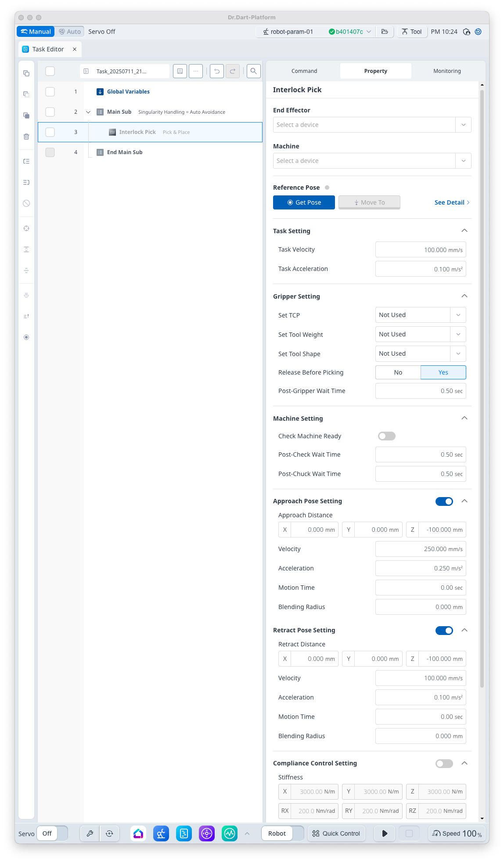
Task: Click the redo arrow icon in task toolbar
Action: tap(233, 71)
